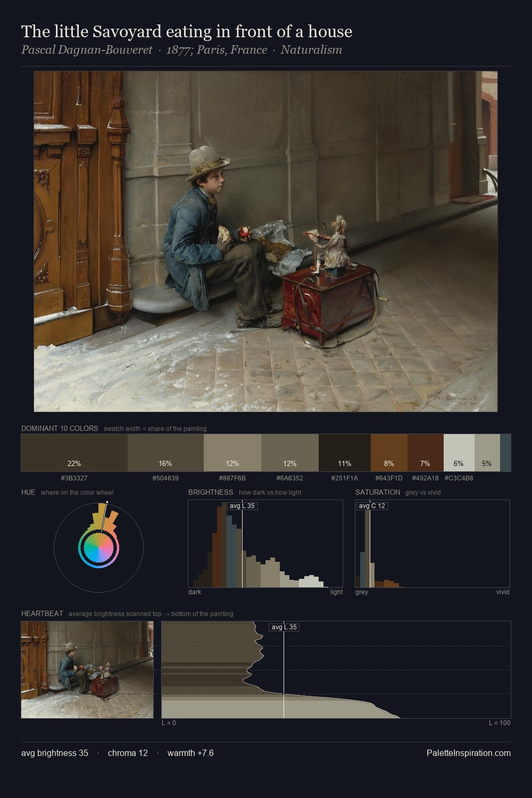This screenshot has height=798, width=532.
Task: Click the hue color wheel
Action: 98,547
